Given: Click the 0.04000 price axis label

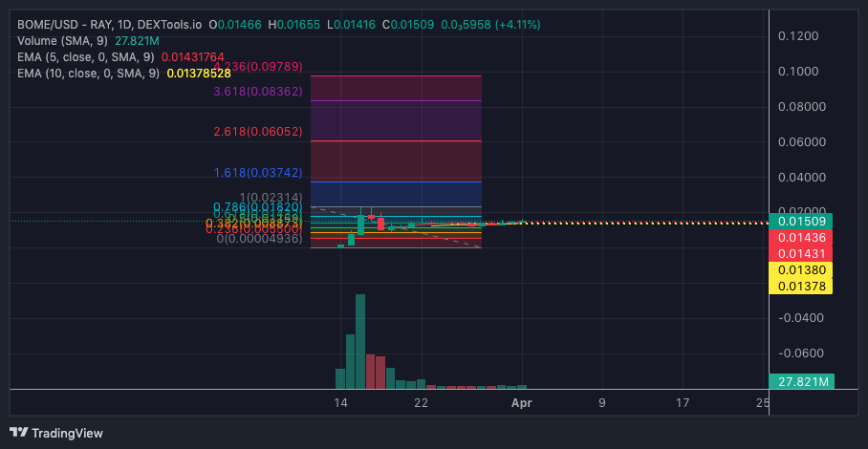Looking at the screenshot, I should click(802, 178).
